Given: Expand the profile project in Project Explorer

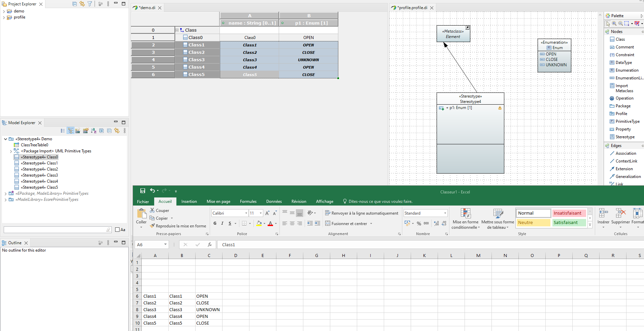Looking at the screenshot, I should [x=4, y=17].
